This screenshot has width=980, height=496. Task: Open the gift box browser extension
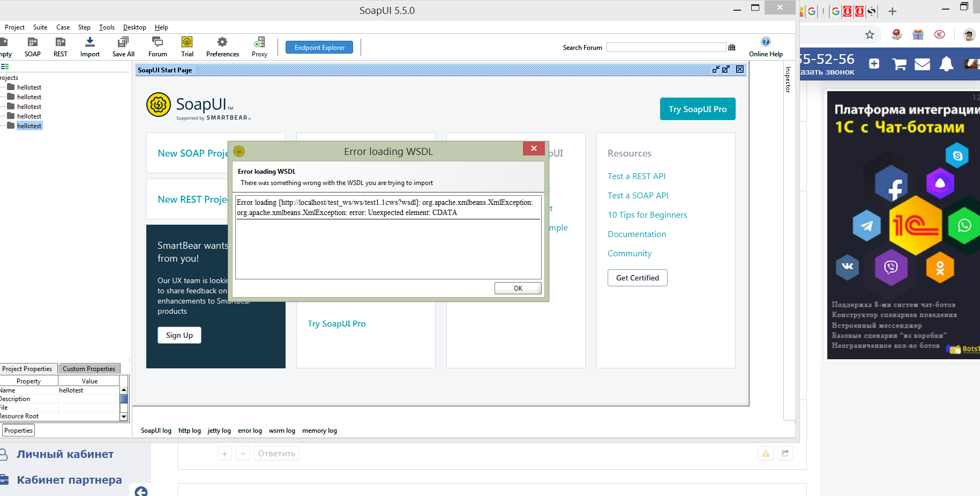pyautogui.click(x=918, y=35)
